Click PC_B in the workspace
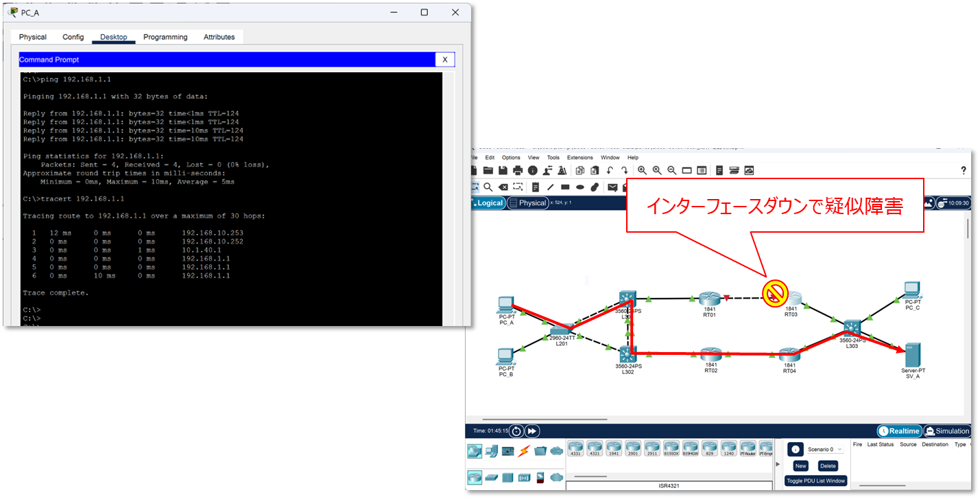Screen dimensions: 980x499 505,356
